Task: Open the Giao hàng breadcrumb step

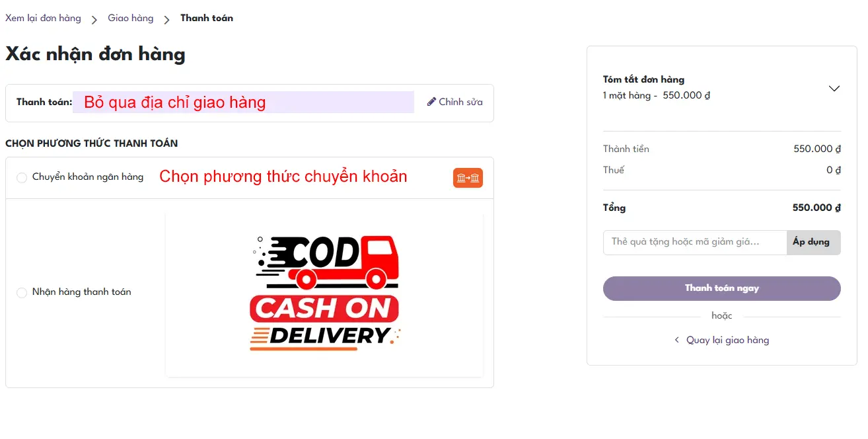Action: [131, 19]
